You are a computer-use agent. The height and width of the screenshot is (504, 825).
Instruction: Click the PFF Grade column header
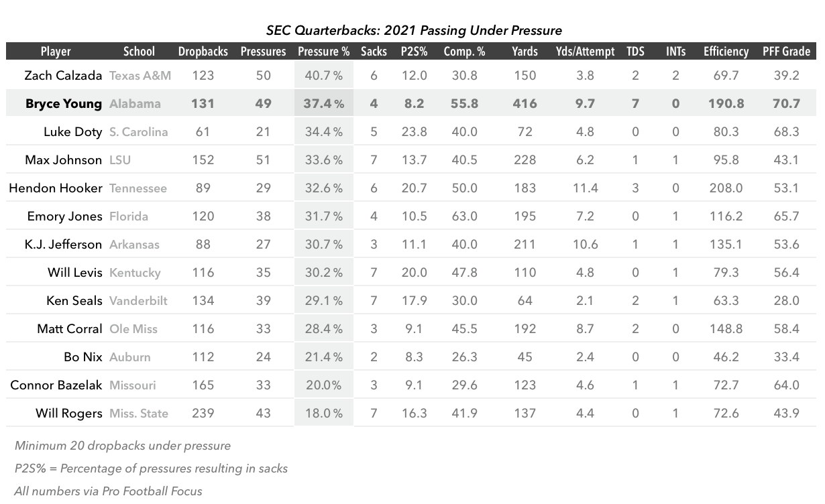[x=786, y=52]
